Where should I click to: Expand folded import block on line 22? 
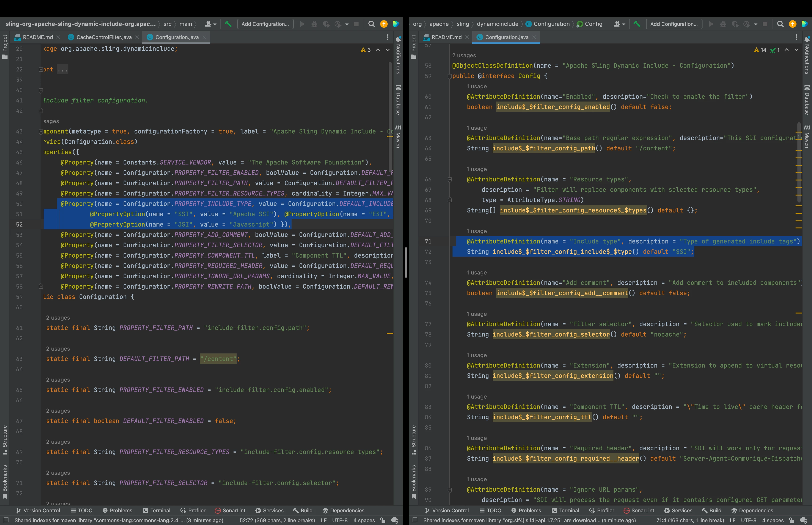41,70
